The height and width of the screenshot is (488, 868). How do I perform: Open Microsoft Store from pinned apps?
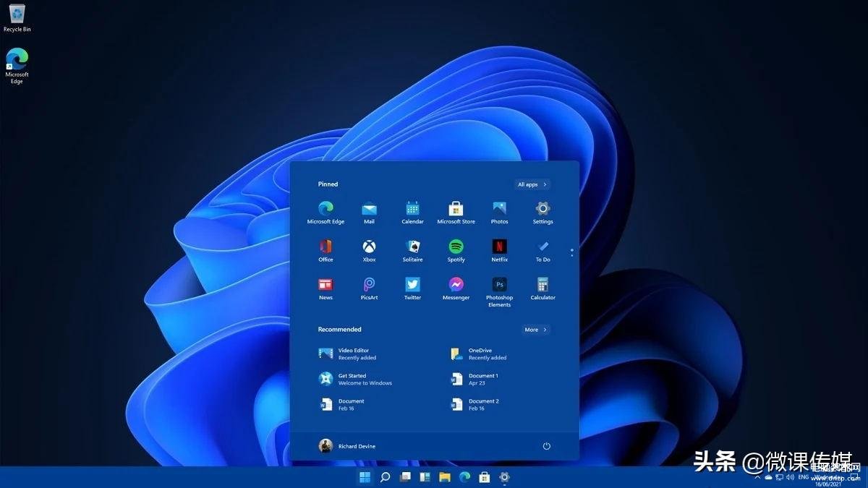(456, 213)
